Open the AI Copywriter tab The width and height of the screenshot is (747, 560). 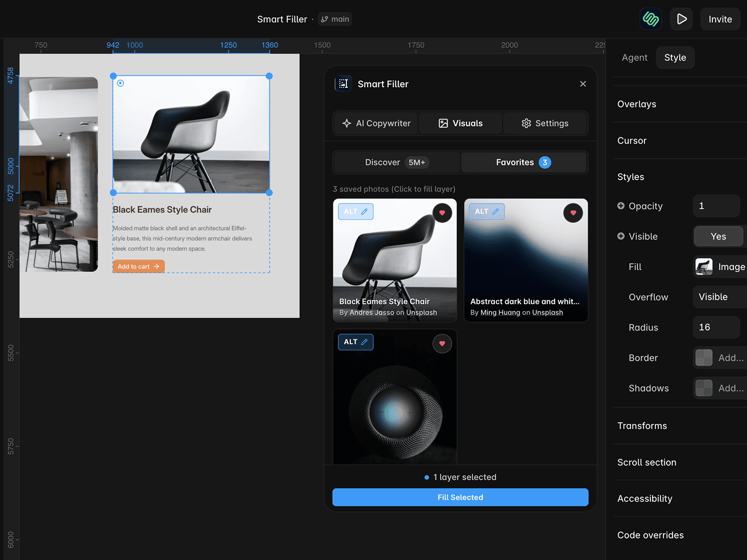(x=376, y=123)
